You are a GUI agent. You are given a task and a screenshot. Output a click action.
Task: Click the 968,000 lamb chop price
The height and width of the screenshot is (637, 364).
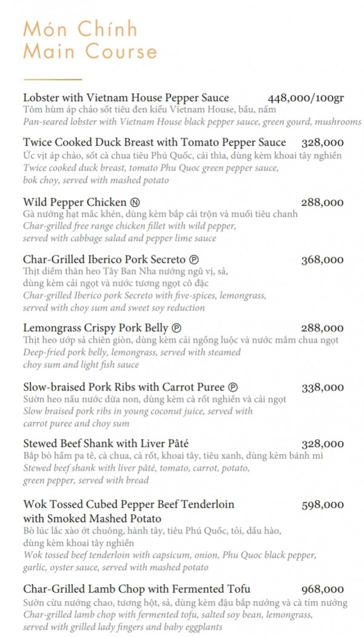click(322, 589)
